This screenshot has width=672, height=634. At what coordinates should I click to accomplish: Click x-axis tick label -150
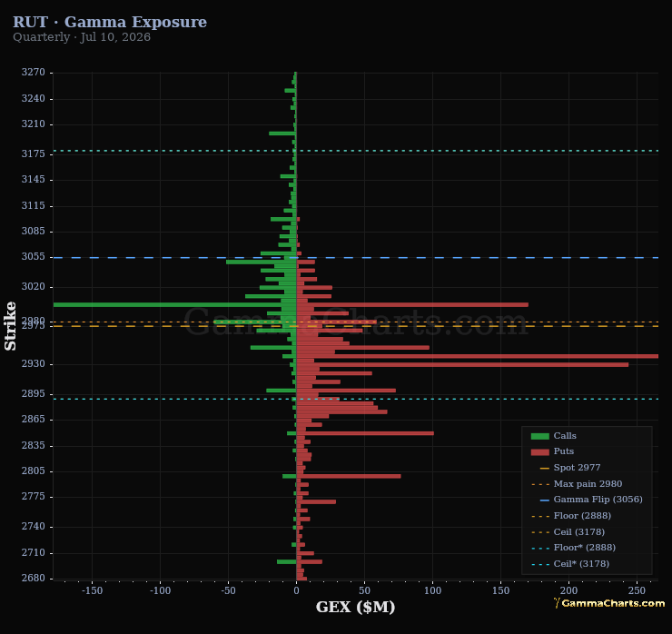pyautogui.click(x=92, y=590)
